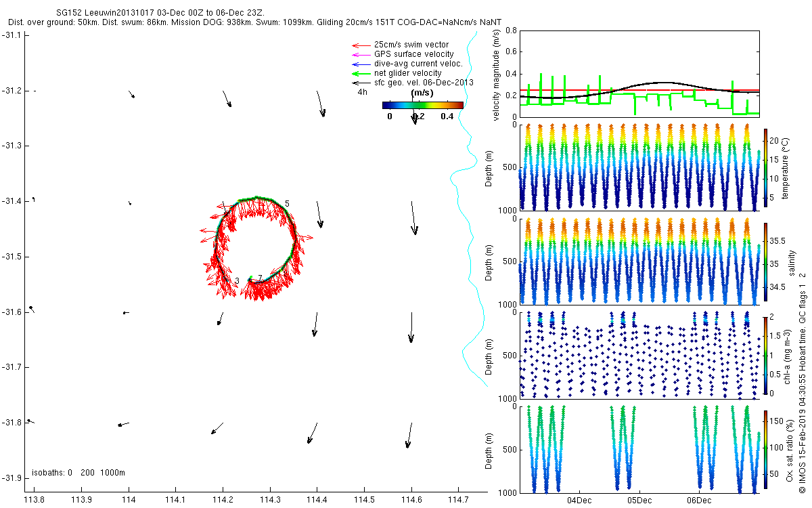Click the chl-a vertical colorbar

766,353
